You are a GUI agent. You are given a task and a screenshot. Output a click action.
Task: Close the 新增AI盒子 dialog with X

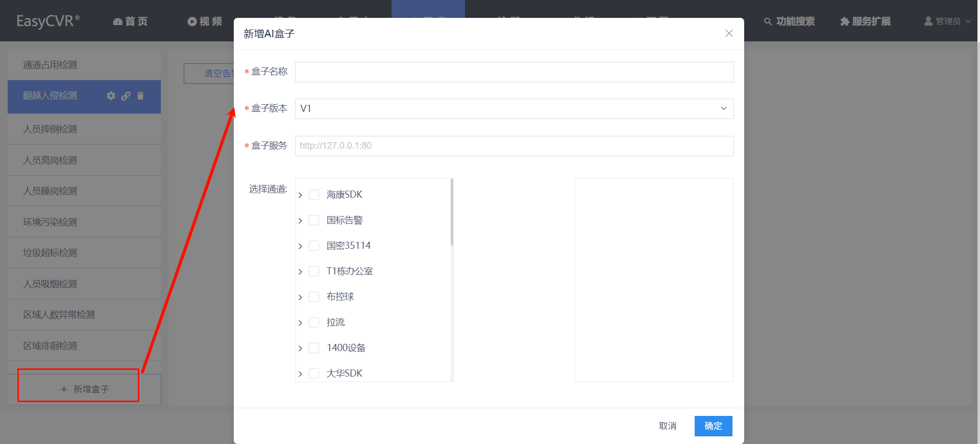point(729,33)
